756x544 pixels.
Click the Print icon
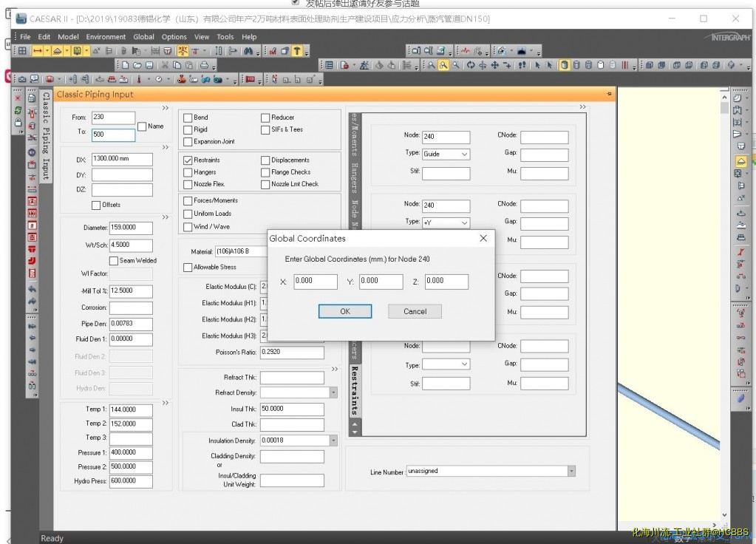point(205,65)
